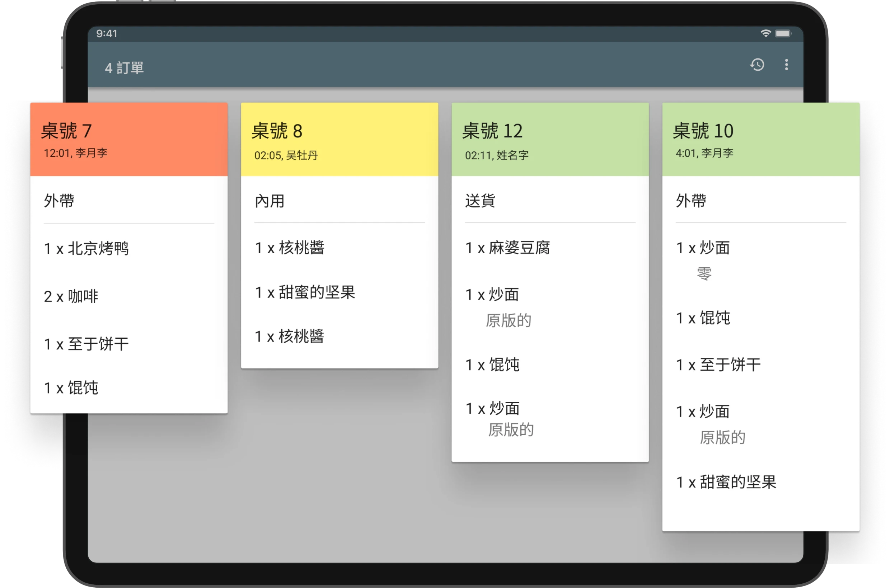Mark '1 x 至于饼干' item in table 7
The width and height of the screenshot is (890, 588).
coord(86,344)
